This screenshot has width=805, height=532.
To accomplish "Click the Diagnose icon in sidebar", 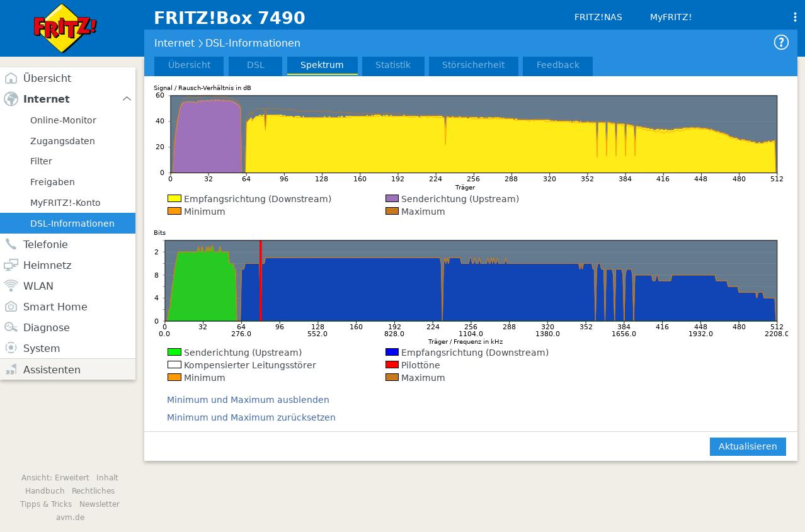I will 11,327.
